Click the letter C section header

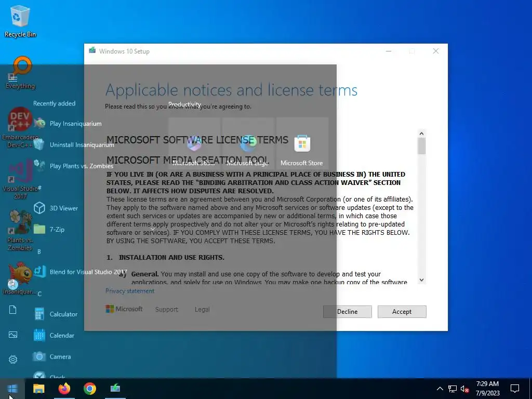tap(39, 294)
